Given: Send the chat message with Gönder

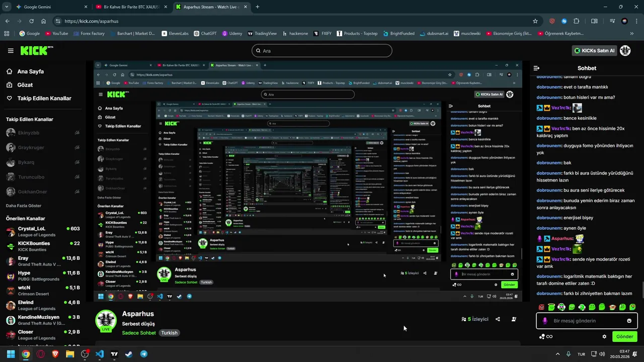Looking at the screenshot, I should tap(624, 336).
